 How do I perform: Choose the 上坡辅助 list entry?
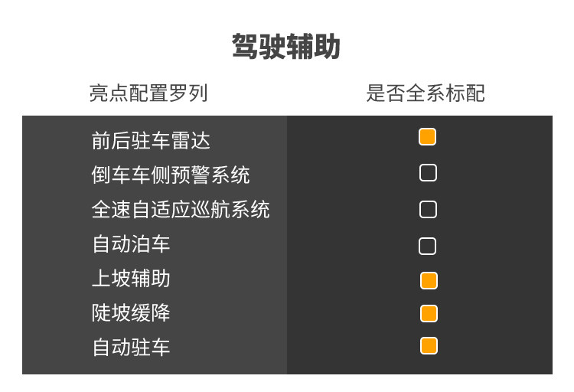131,279
